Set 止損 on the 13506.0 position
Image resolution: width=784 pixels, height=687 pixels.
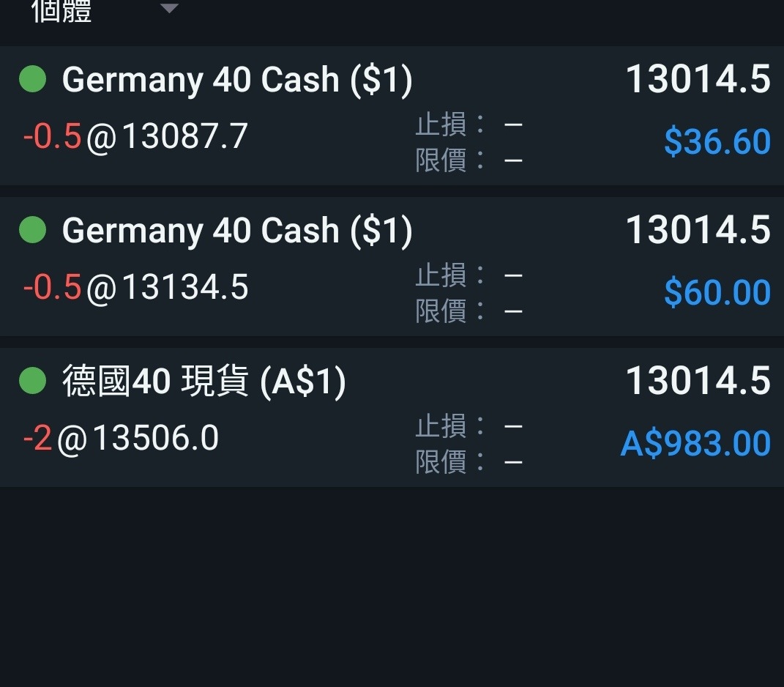(469, 426)
